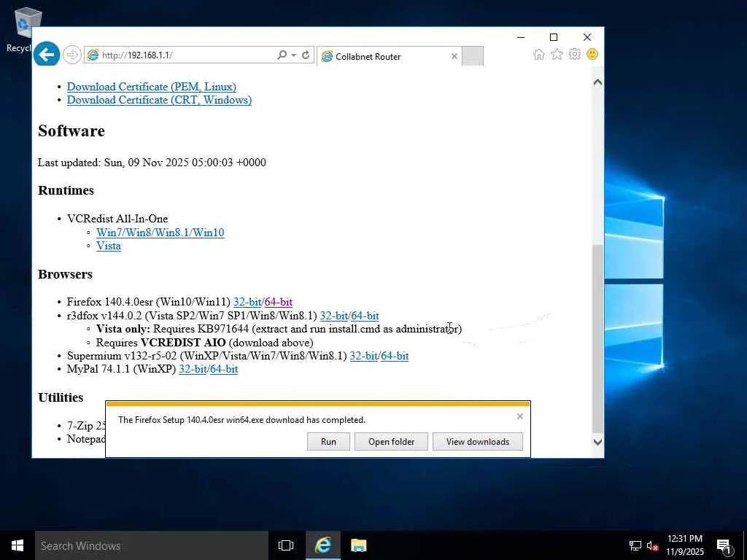Download Certificate (PEM, Linux) link
This screenshot has width=747, height=560.
click(x=152, y=87)
